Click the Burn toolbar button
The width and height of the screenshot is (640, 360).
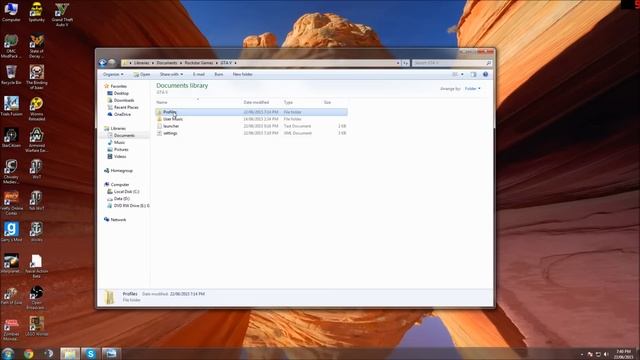point(219,74)
